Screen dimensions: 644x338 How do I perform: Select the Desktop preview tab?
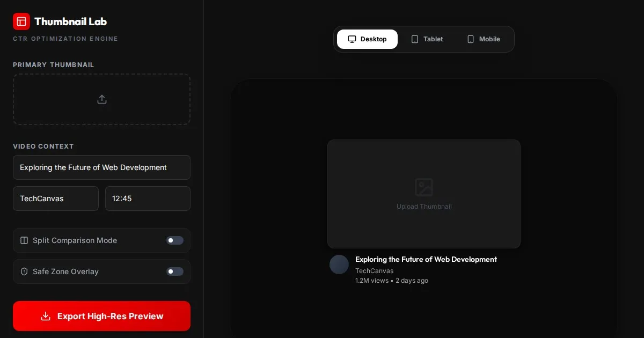click(x=368, y=39)
